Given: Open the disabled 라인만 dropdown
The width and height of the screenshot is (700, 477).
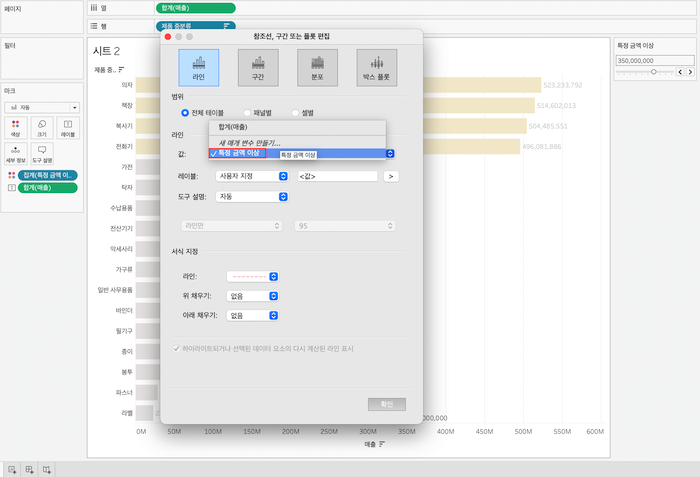Looking at the screenshot, I should (x=232, y=226).
